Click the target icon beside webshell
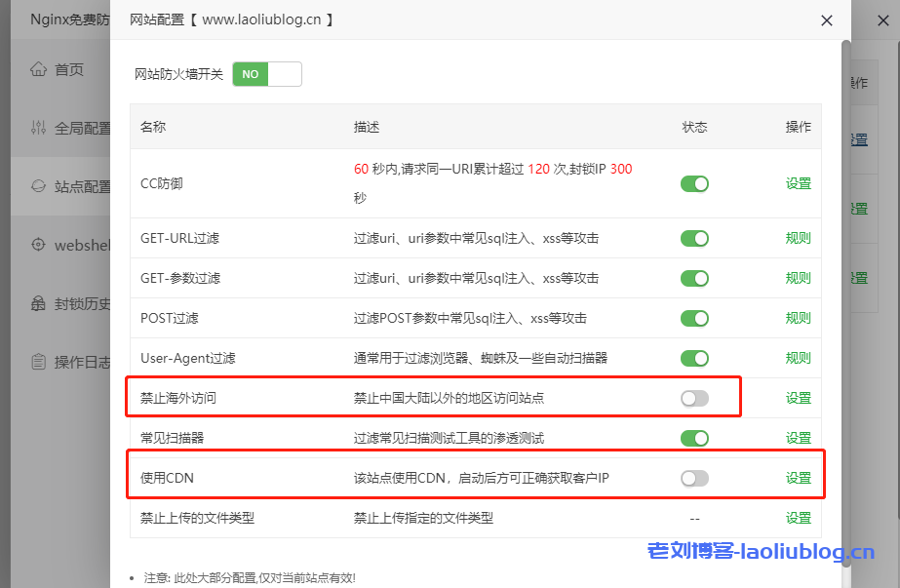The width and height of the screenshot is (900, 588). (x=39, y=245)
